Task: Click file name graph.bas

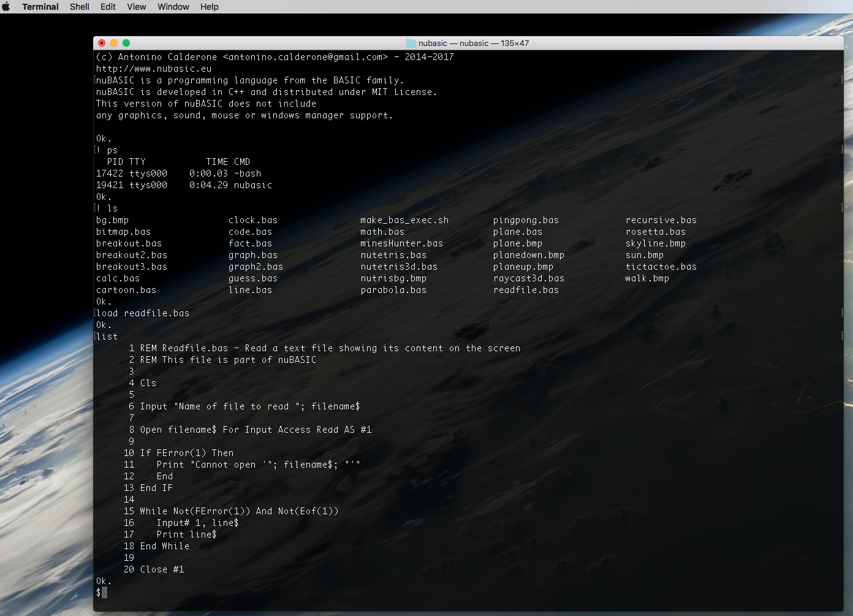Action: point(253,255)
